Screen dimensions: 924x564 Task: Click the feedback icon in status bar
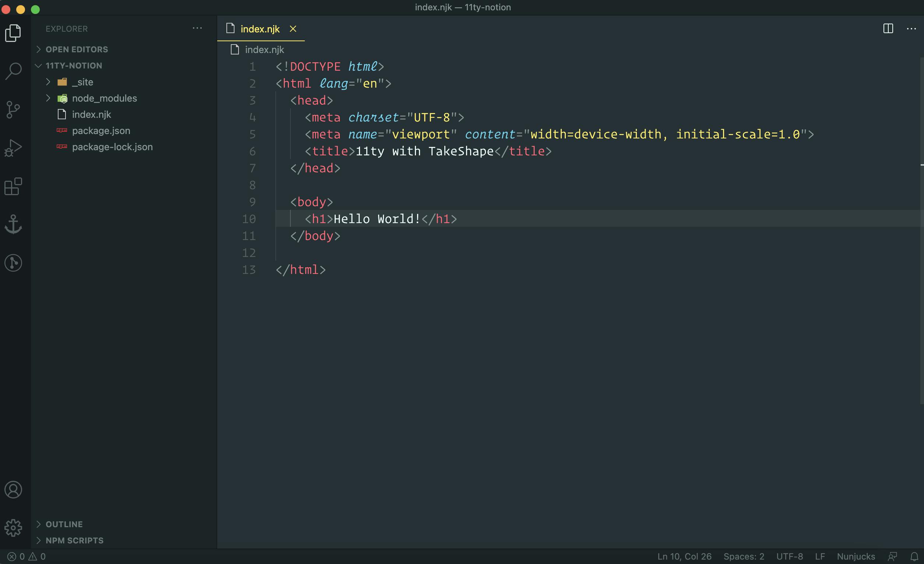[x=892, y=557]
